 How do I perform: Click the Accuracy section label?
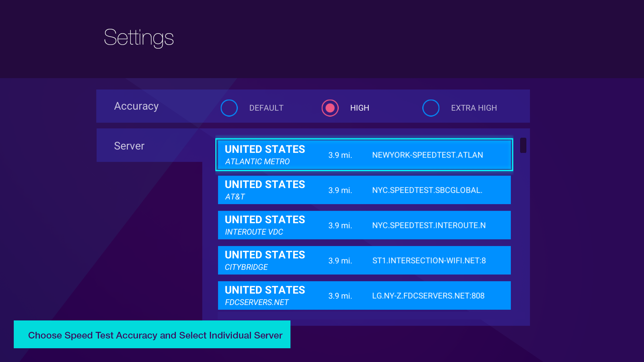point(136,106)
